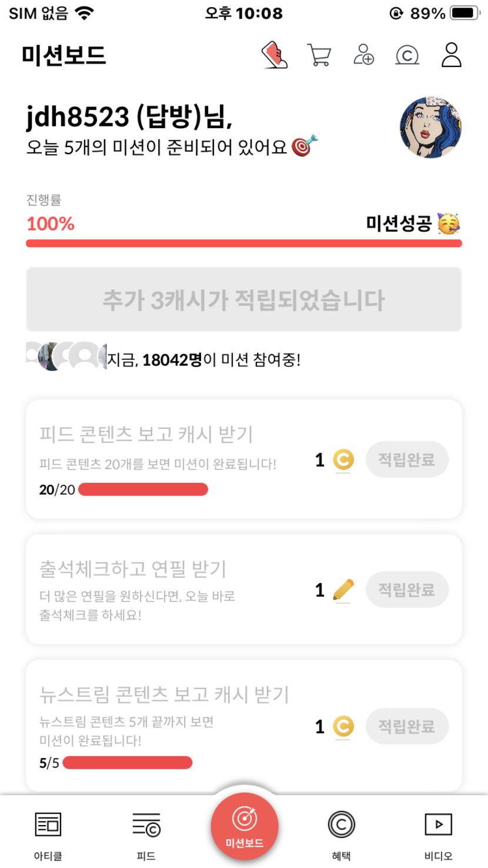
Task: Tap the pencil icon in attendance mission
Action: coord(343,590)
